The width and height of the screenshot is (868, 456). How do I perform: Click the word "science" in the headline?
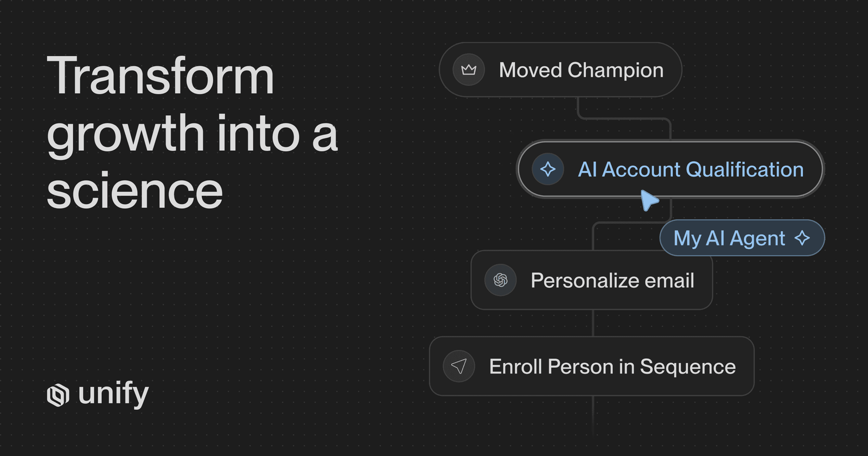[135, 191]
